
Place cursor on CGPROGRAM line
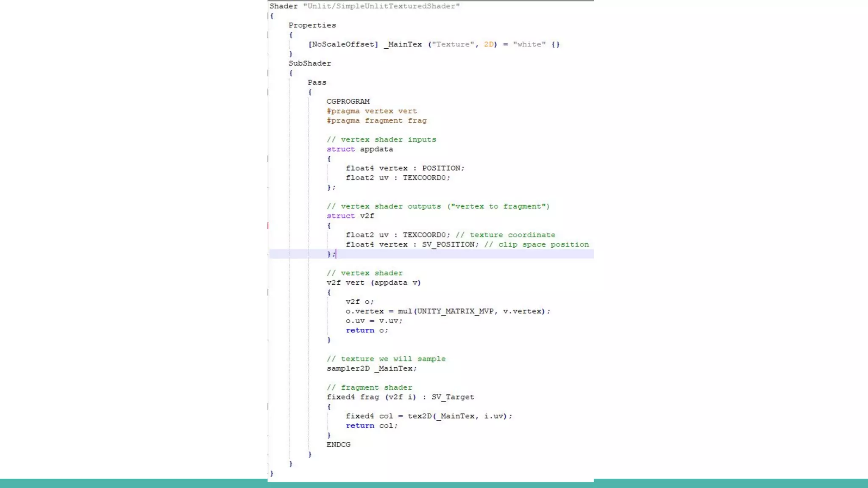pyautogui.click(x=348, y=102)
